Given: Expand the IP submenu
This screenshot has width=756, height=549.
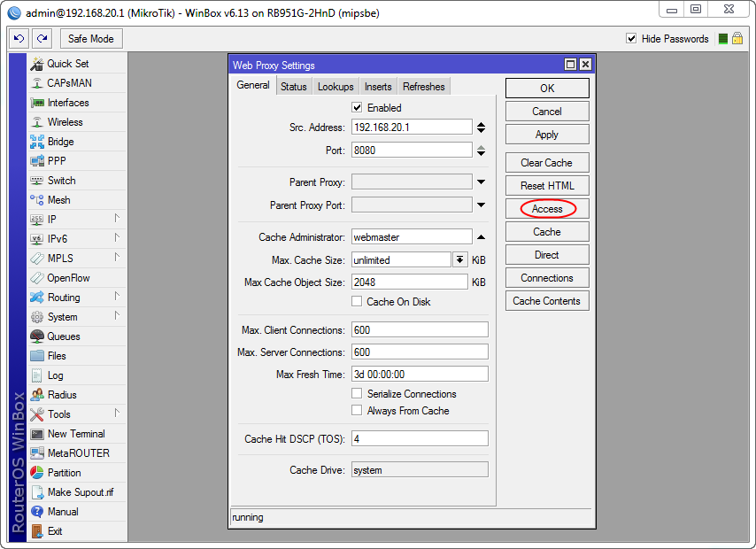Looking at the screenshot, I should (x=117, y=219).
